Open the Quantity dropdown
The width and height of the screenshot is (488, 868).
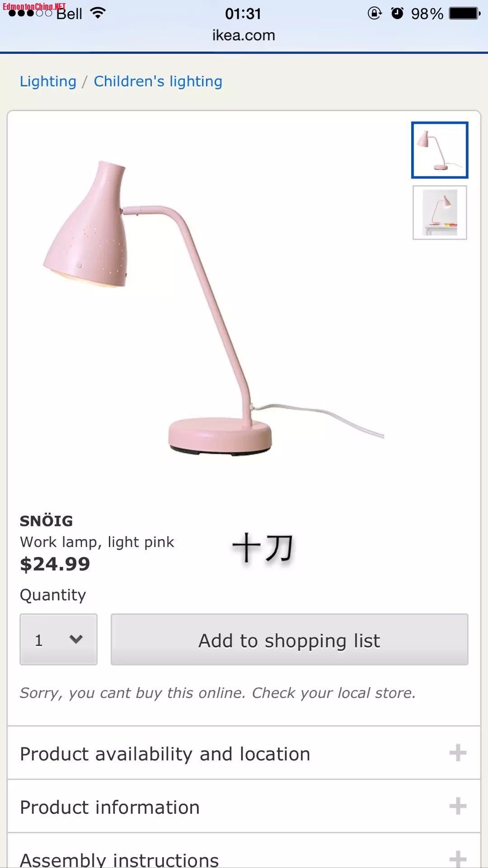pos(59,639)
